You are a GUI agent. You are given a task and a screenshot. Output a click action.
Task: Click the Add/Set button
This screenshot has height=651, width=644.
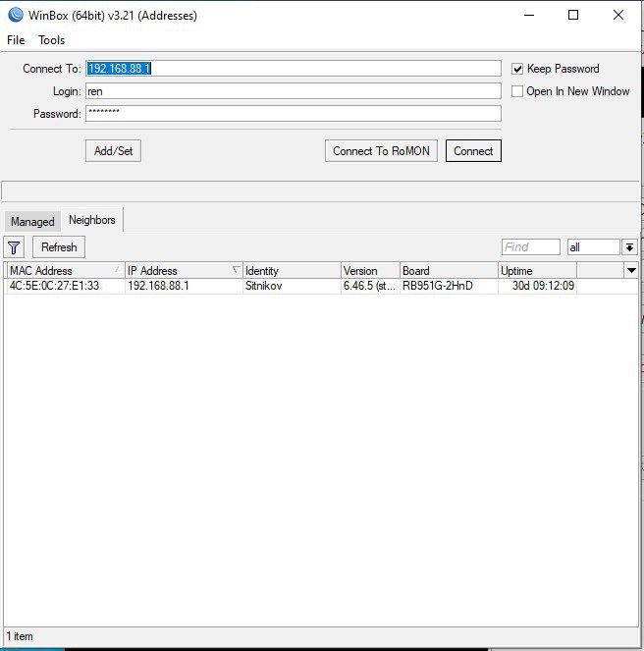pos(113,150)
